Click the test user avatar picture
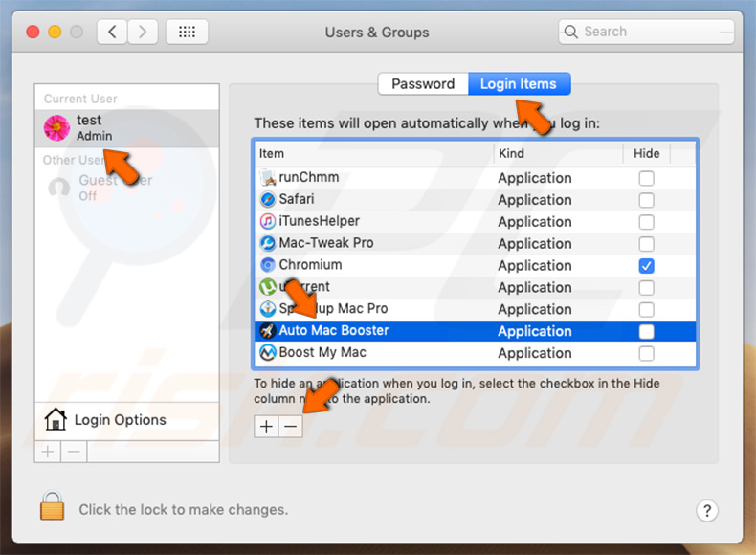Viewport: 756px width, 555px height. tap(56, 128)
